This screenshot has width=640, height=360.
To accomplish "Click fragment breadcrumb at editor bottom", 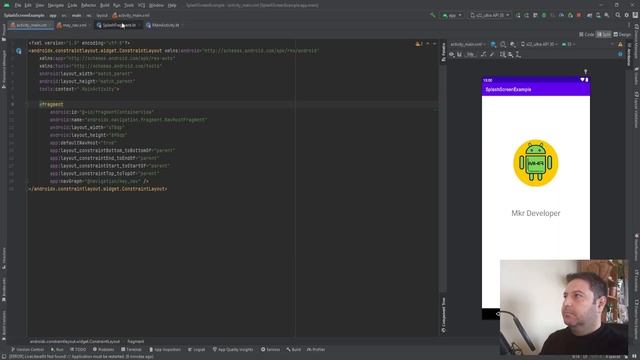I will coord(136,341).
